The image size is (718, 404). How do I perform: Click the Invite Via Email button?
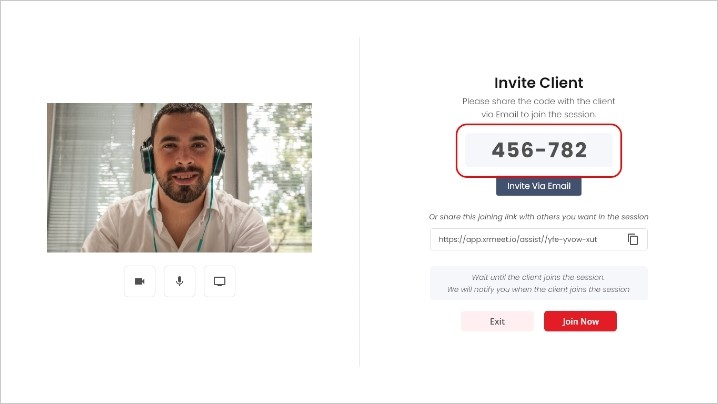(538, 186)
